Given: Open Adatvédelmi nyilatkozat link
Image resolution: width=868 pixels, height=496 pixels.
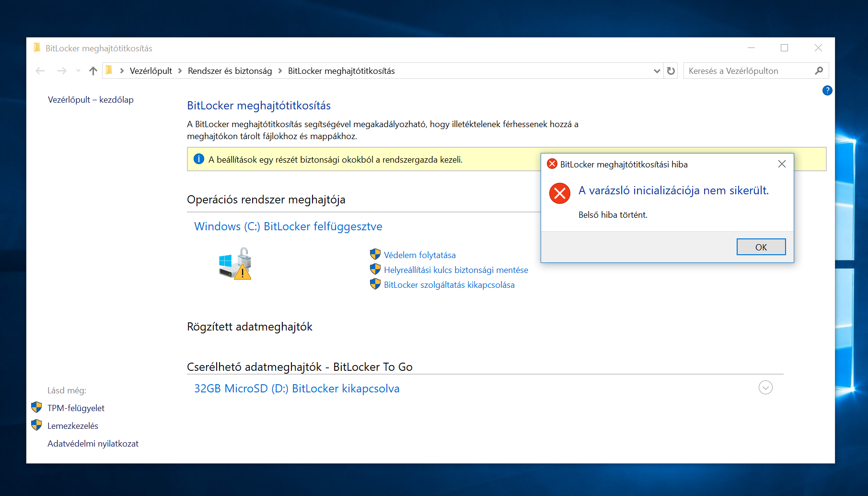Looking at the screenshot, I should pyautogui.click(x=93, y=444).
